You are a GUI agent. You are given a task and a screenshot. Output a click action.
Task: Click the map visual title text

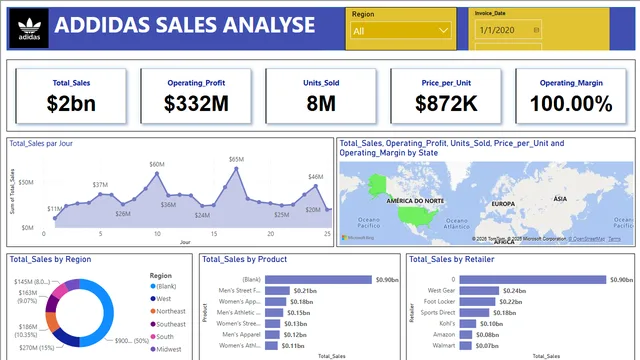(451, 148)
